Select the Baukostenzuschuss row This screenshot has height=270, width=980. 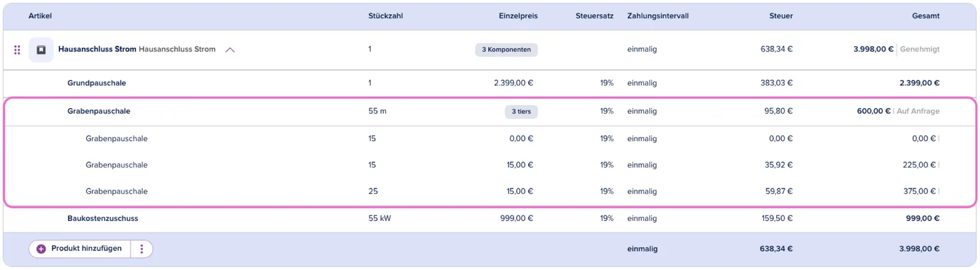(x=489, y=218)
